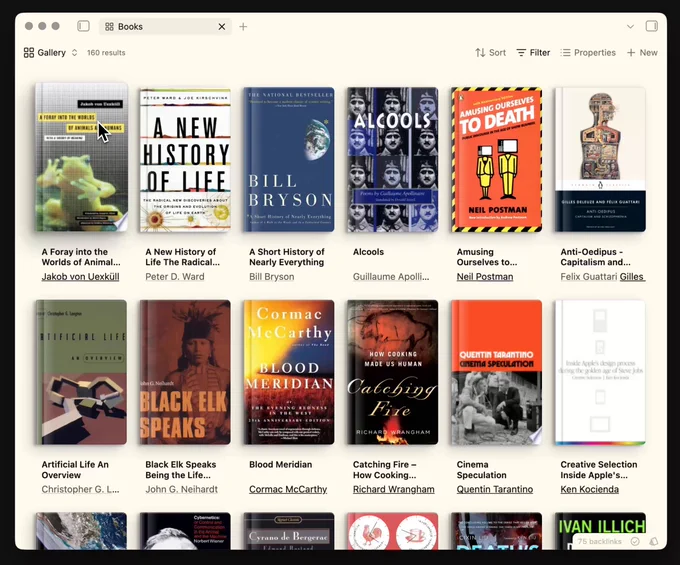Open the Gallery view dropdown
Image resolution: width=680 pixels, height=565 pixels.
[x=51, y=53]
